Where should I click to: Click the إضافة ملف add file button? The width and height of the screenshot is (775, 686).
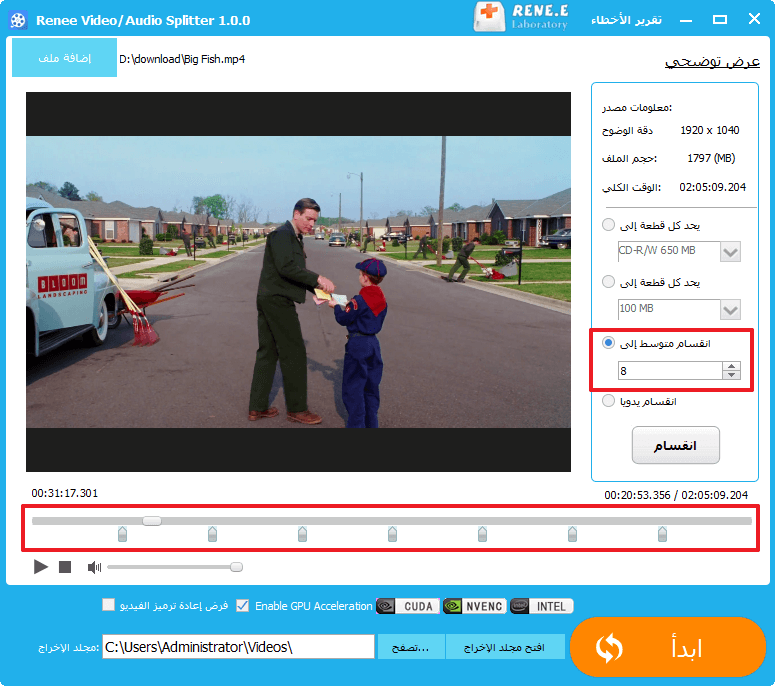pos(64,57)
